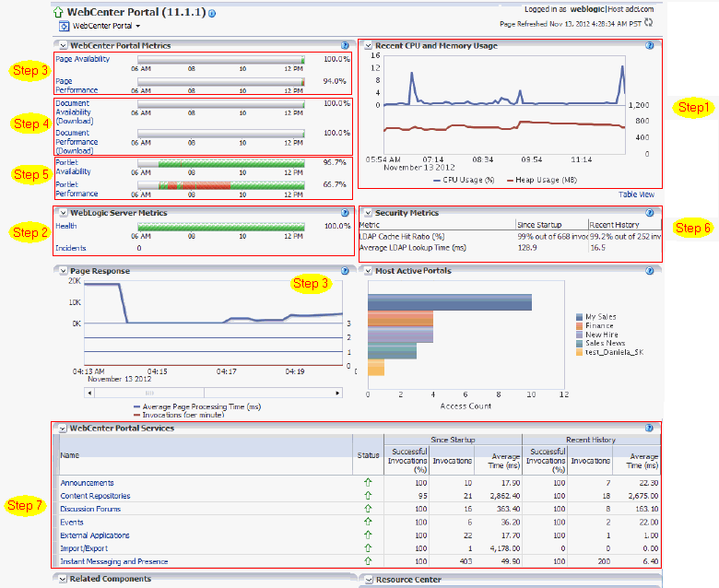The width and height of the screenshot is (719, 588).
Task: Click the LDAP Cache Hit Ratio (%) row
Action: [x=510, y=237]
